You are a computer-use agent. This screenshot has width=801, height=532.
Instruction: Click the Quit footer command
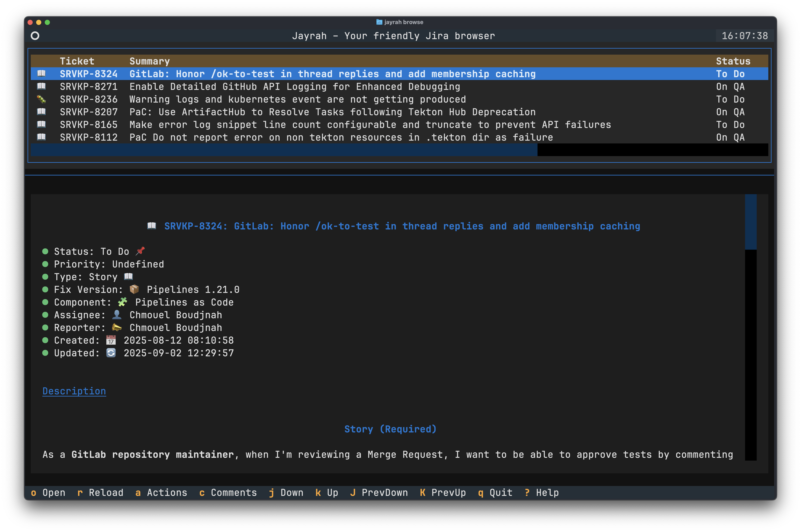click(x=495, y=492)
